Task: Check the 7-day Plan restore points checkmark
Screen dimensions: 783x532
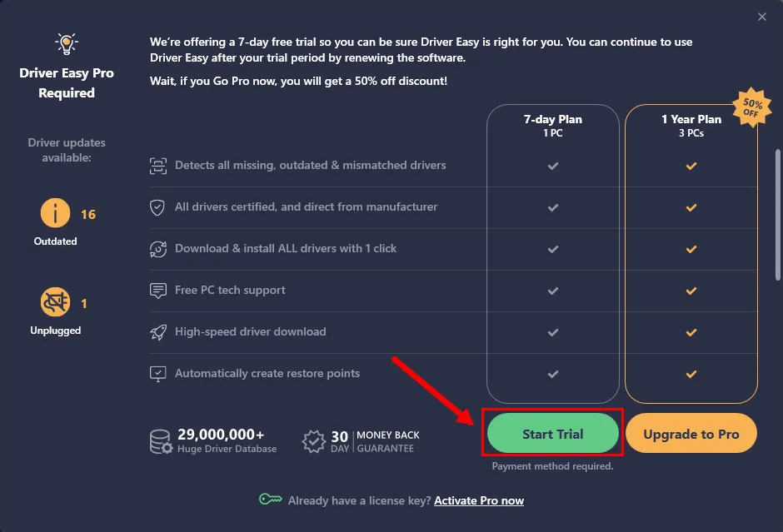Action: 552,374
